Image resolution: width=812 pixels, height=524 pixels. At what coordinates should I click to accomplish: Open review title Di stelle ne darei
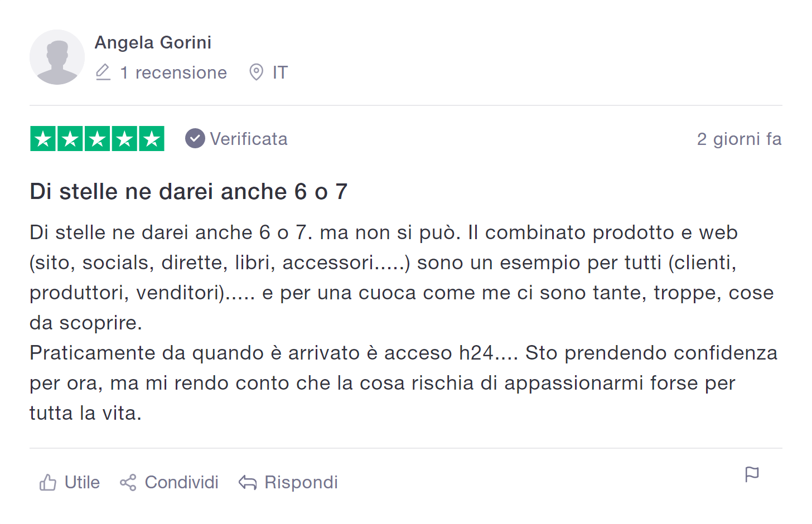[188, 192]
